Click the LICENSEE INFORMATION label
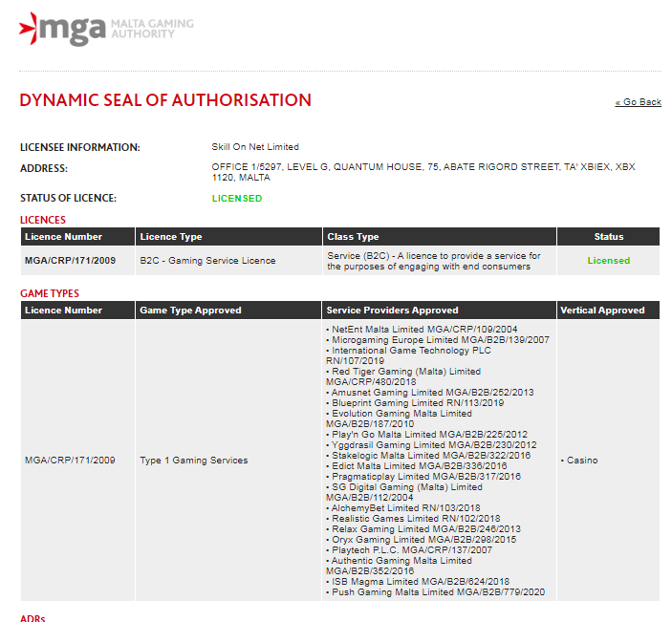Image resolution: width=672 pixels, height=622 pixels. coord(80,147)
